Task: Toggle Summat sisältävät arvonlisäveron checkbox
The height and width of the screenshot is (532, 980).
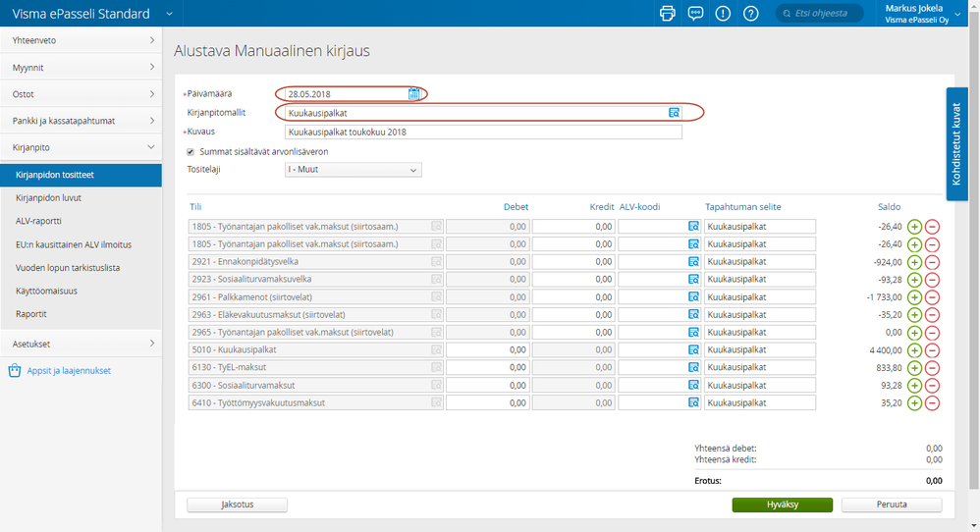Action: click(x=191, y=152)
